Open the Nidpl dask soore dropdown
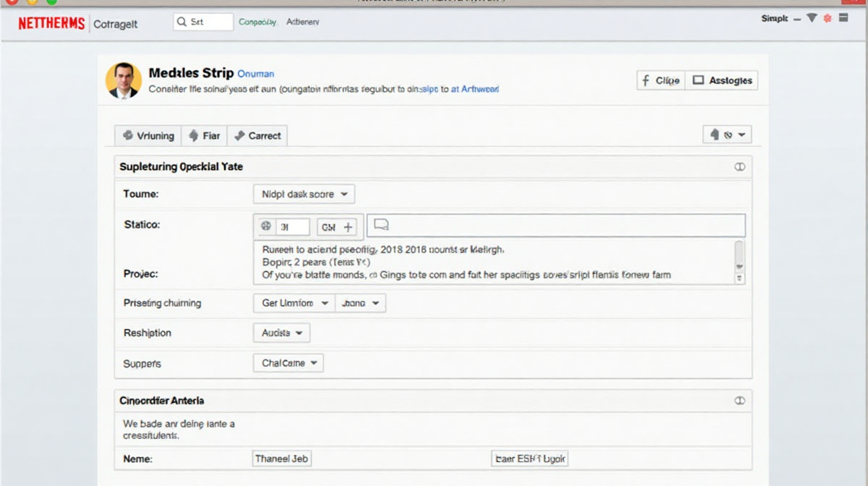Screen dimensions: 868x486 [304, 195]
